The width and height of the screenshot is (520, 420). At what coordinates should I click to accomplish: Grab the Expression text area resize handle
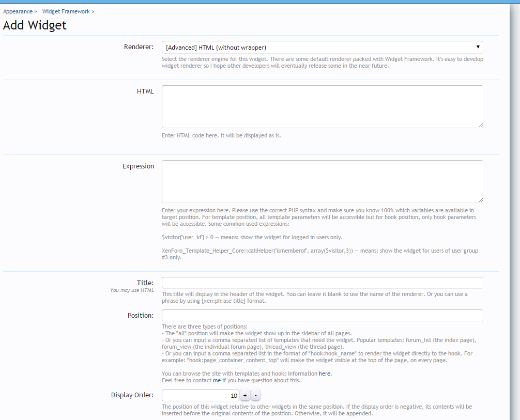click(x=480, y=200)
